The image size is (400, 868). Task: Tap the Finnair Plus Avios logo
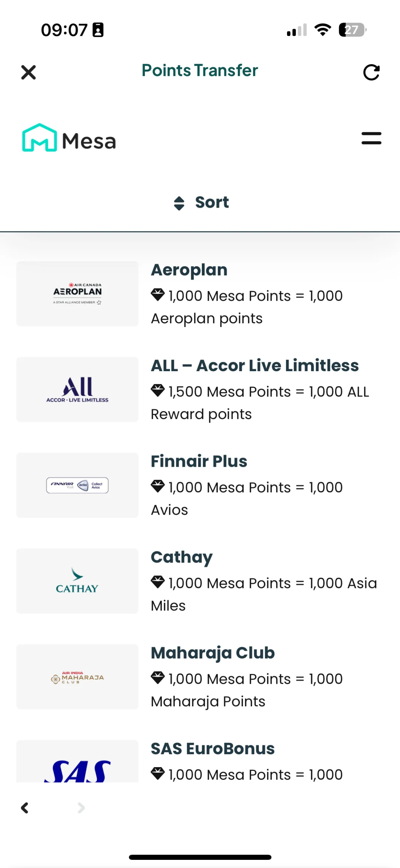click(77, 485)
